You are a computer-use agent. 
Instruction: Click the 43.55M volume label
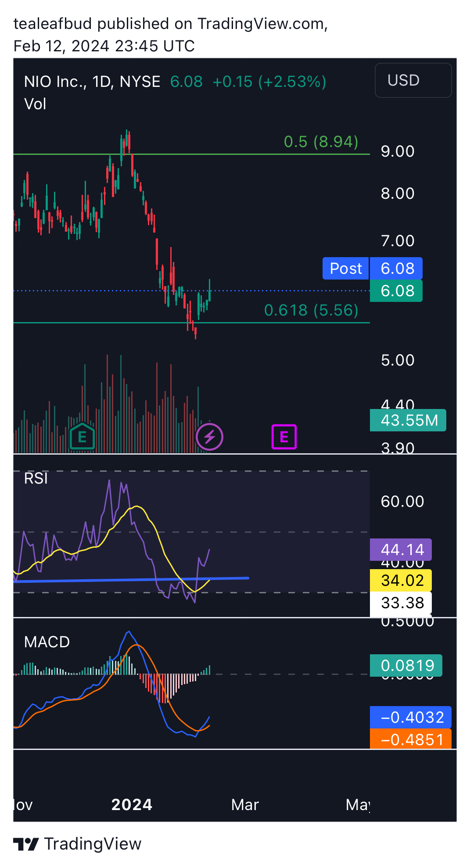[408, 420]
